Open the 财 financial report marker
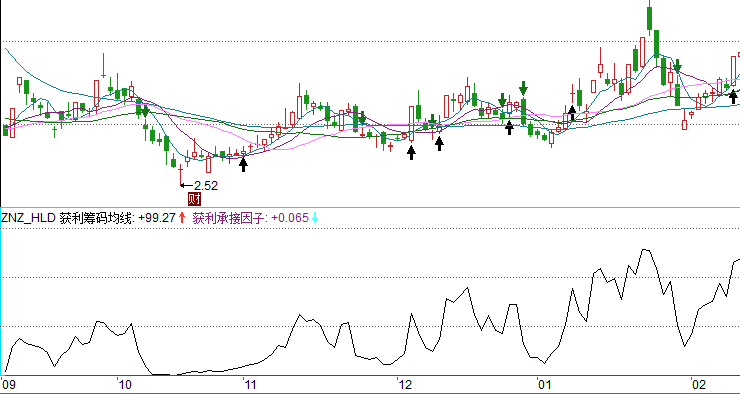Image resolution: width=740 pixels, height=394 pixels. (194, 199)
